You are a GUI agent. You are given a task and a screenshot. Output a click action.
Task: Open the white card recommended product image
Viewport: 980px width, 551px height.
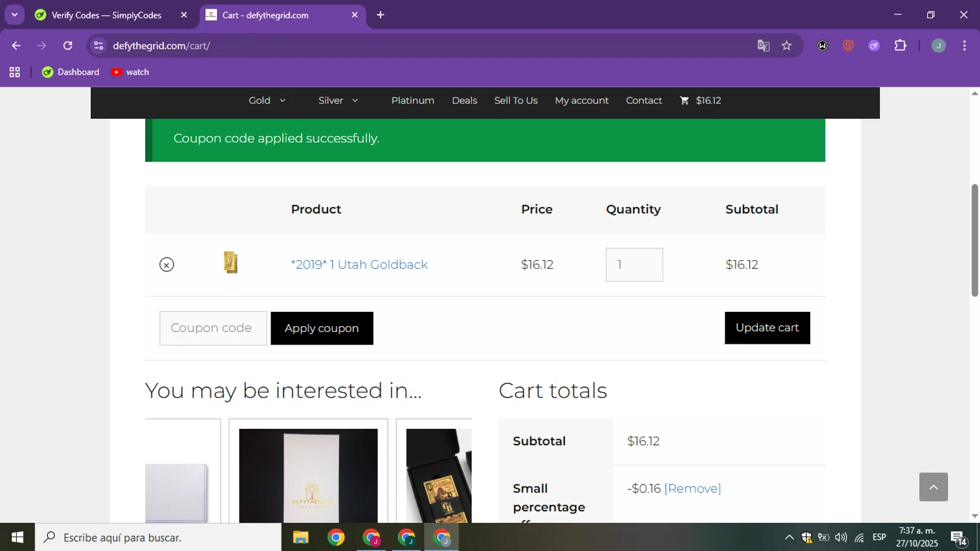click(x=308, y=476)
